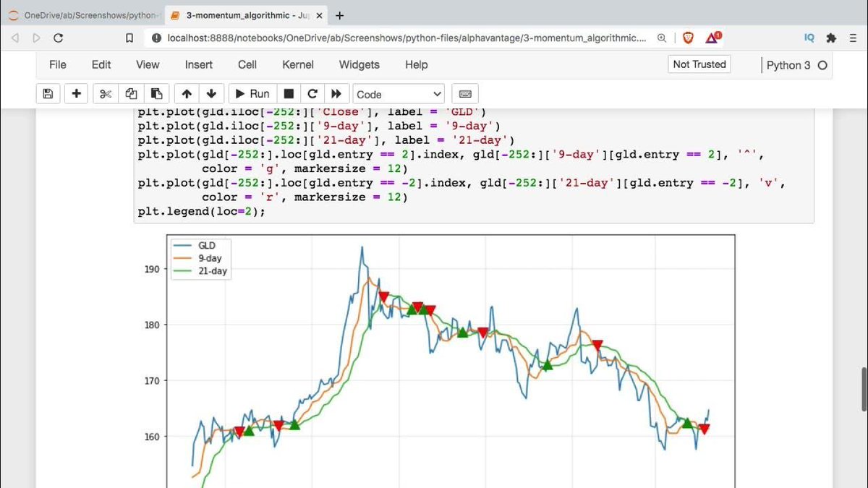Viewport: 868px width, 488px height.
Task: Open the Insert menu
Action: tap(199, 64)
